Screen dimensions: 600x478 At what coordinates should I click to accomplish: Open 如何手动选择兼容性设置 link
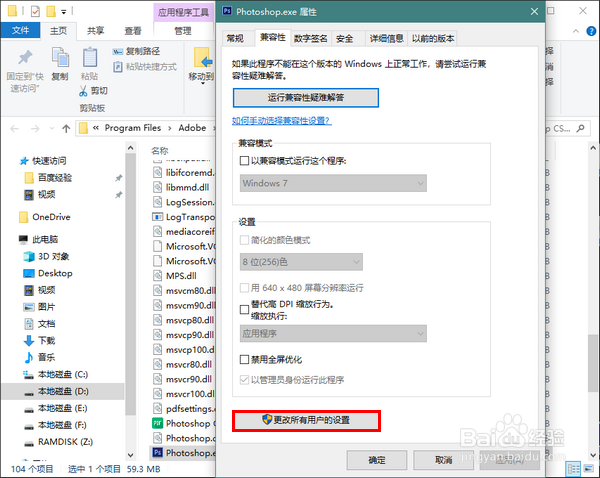tap(282, 121)
